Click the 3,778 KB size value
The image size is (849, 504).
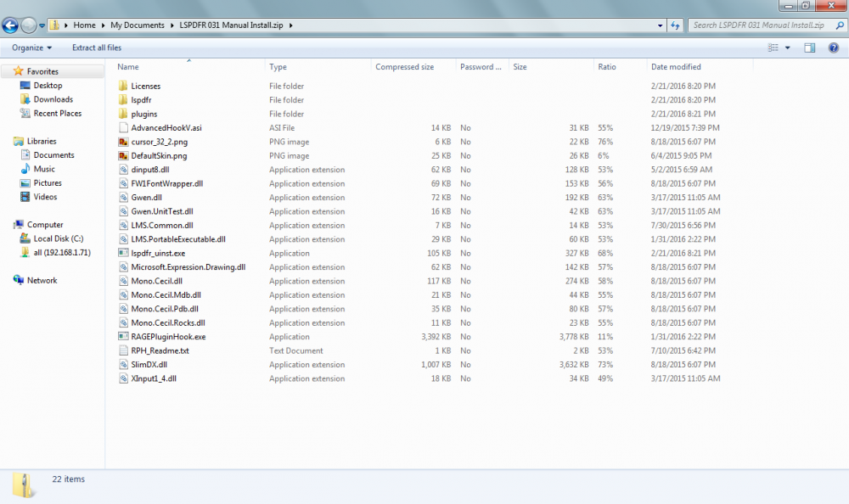pyautogui.click(x=573, y=337)
